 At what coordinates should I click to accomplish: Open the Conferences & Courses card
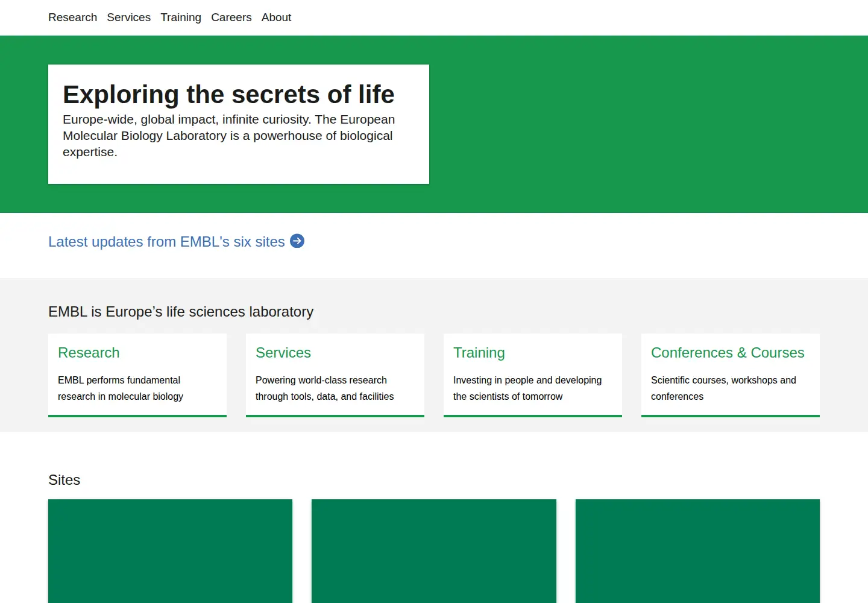click(x=731, y=375)
